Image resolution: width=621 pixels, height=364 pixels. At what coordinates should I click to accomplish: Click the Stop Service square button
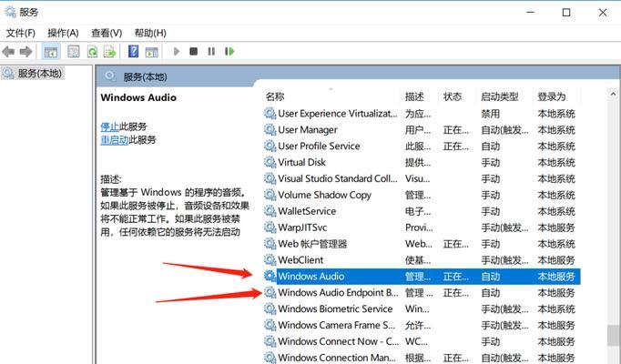pos(194,52)
